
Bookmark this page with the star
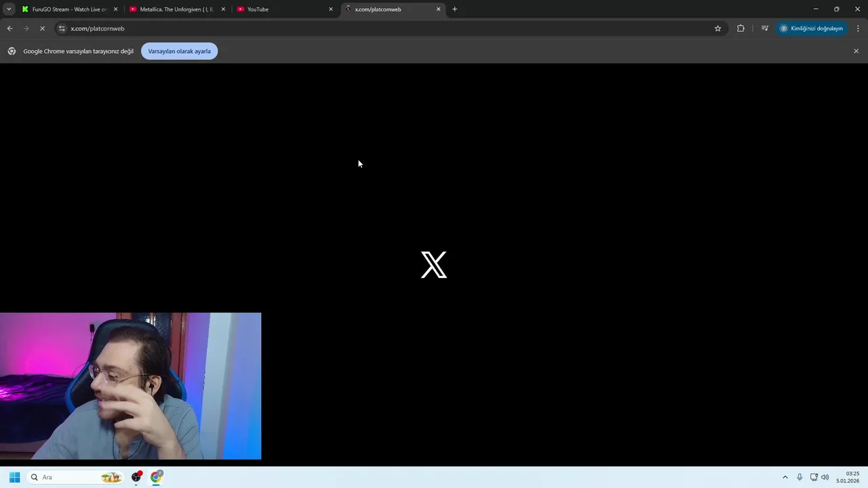pyautogui.click(x=717, y=28)
